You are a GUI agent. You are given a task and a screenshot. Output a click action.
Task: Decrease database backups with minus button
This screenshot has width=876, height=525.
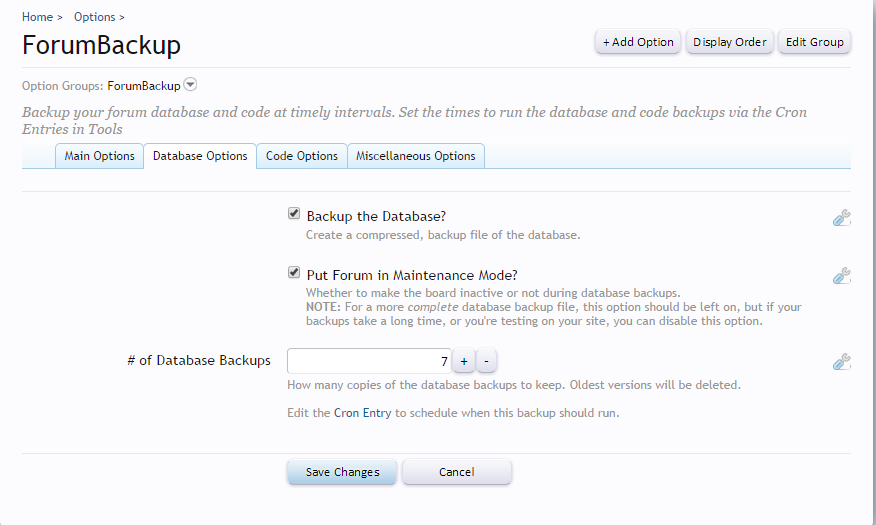pos(486,361)
